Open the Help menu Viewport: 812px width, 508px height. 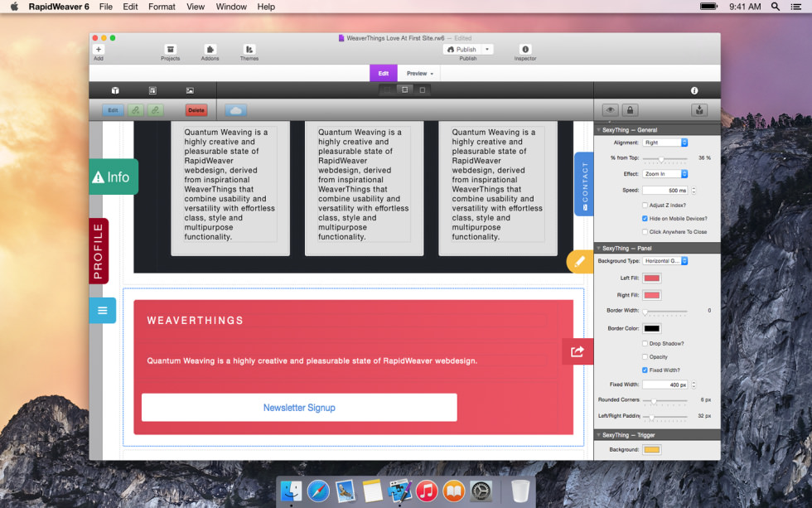click(x=266, y=7)
